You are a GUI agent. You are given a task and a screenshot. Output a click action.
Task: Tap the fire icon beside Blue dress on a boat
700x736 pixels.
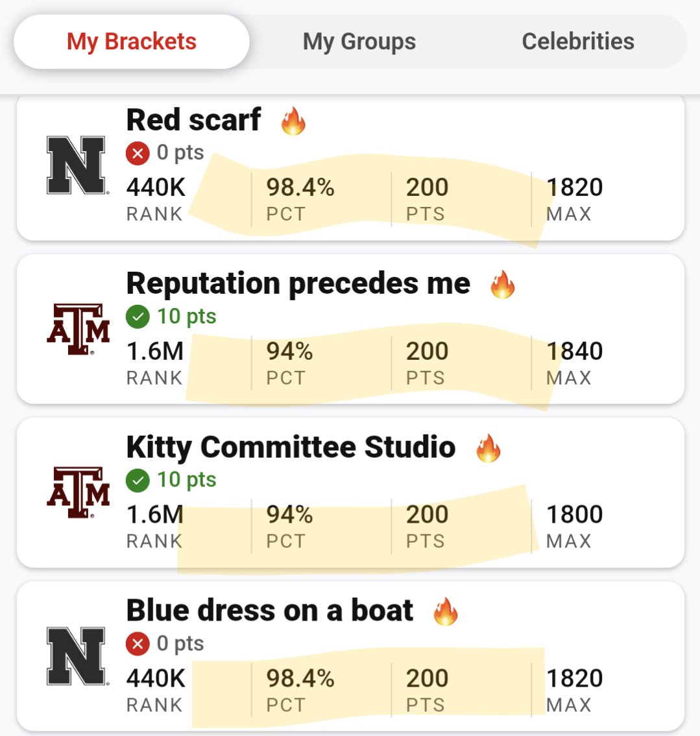[x=446, y=611]
